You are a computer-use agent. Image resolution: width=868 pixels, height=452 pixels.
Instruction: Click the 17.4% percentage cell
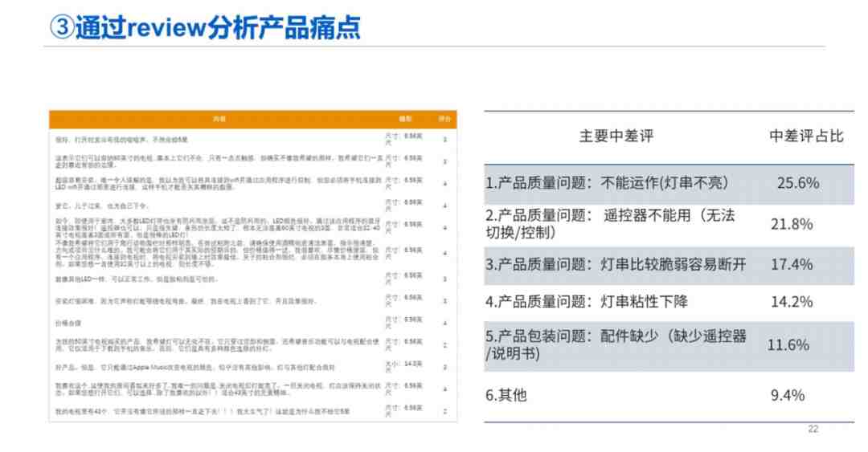pos(792,264)
